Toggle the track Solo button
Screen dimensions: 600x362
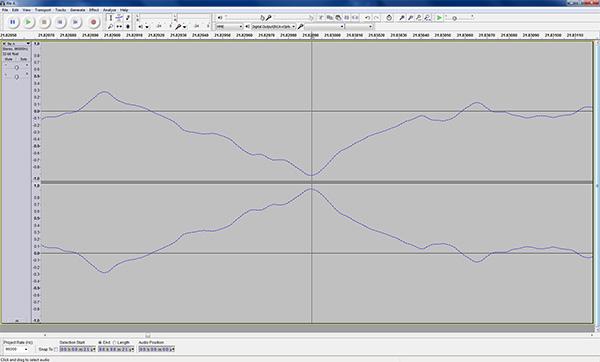23,59
